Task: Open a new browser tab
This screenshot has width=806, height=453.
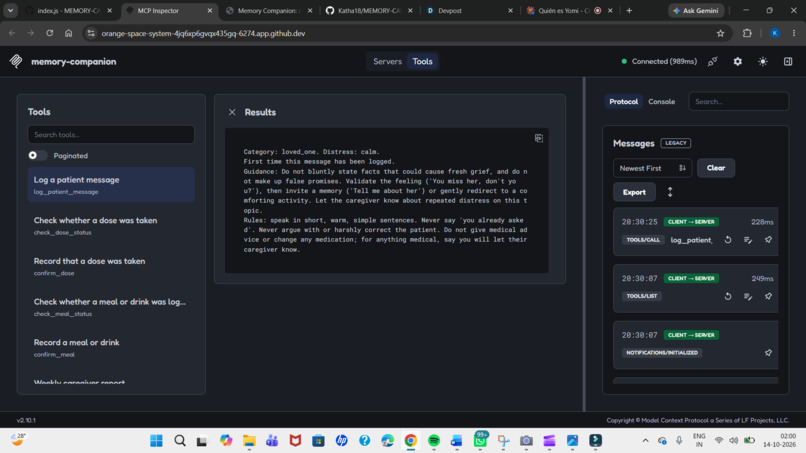Action: tap(629, 10)
